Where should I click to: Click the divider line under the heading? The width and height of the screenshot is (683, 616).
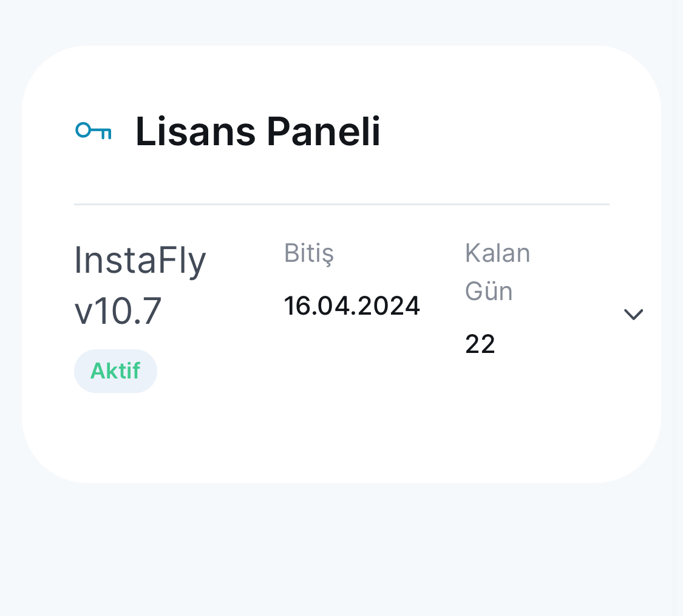pos(341,204)
